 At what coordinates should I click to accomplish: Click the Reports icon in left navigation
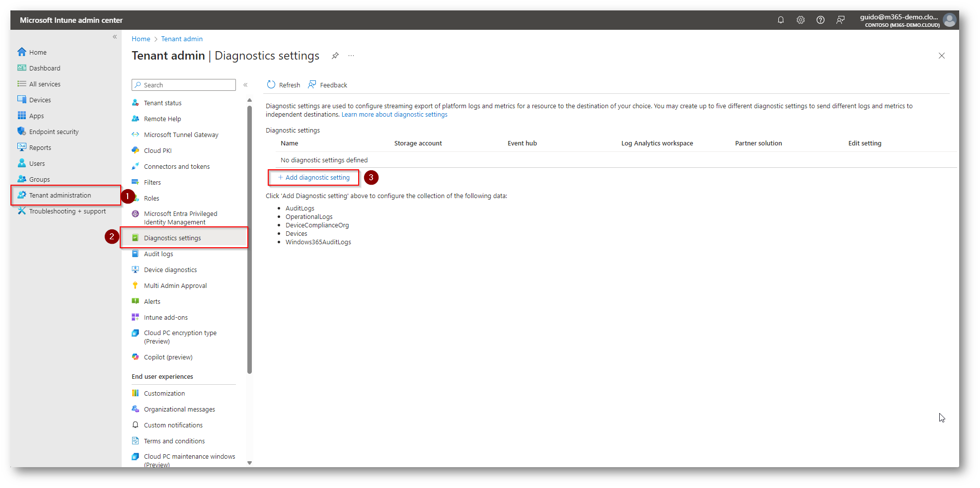point(22,147)
